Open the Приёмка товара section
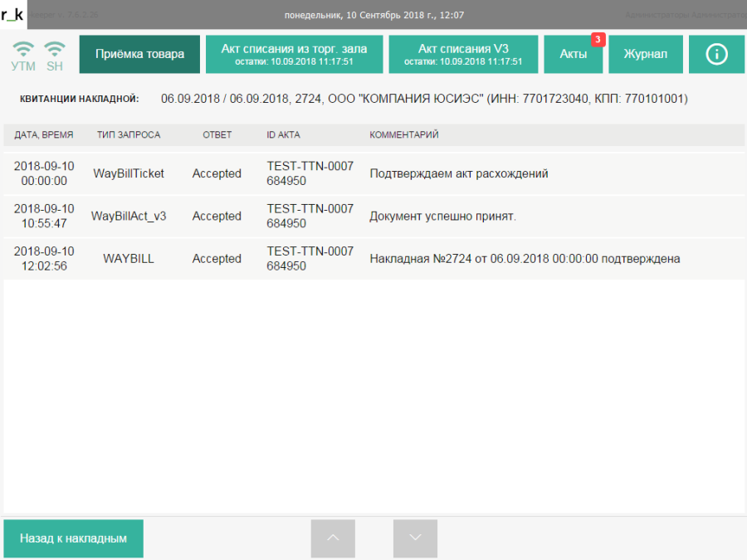The image size is (747, 560). [139, 54]
